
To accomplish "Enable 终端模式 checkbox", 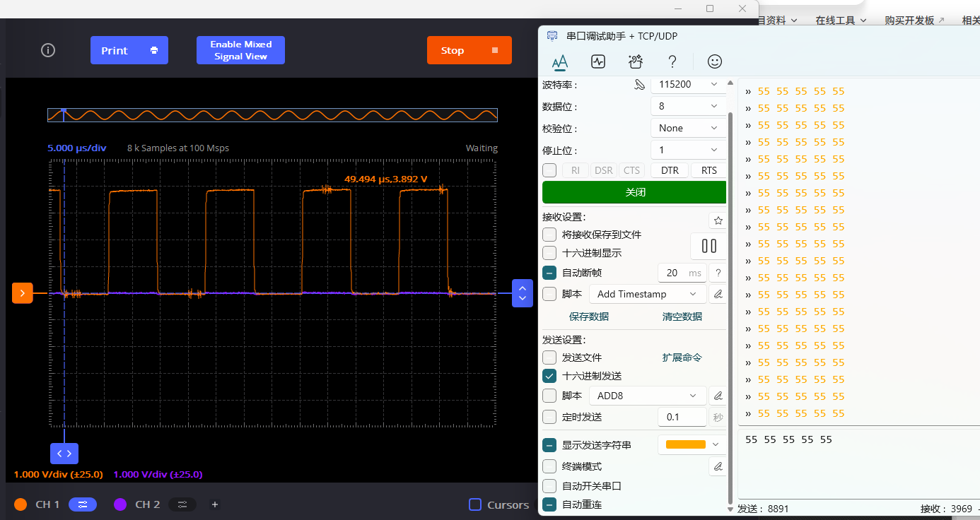I will (x=549, y=466).
